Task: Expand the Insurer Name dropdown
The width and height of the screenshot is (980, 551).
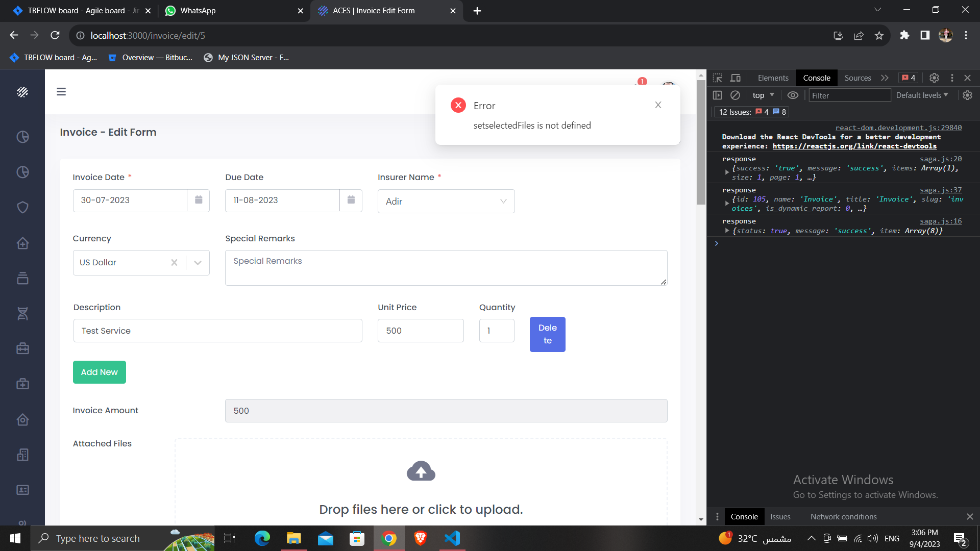Action: pos(503,201)
